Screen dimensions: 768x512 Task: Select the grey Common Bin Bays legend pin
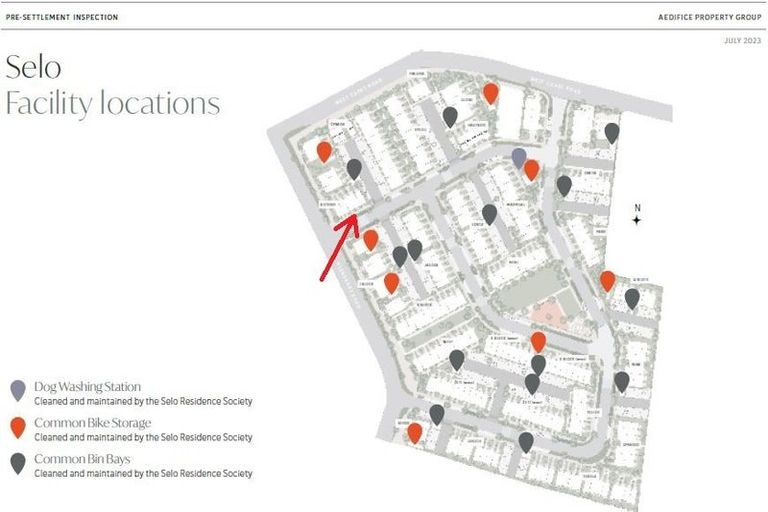pyautogui.click(x=17, y=463)
